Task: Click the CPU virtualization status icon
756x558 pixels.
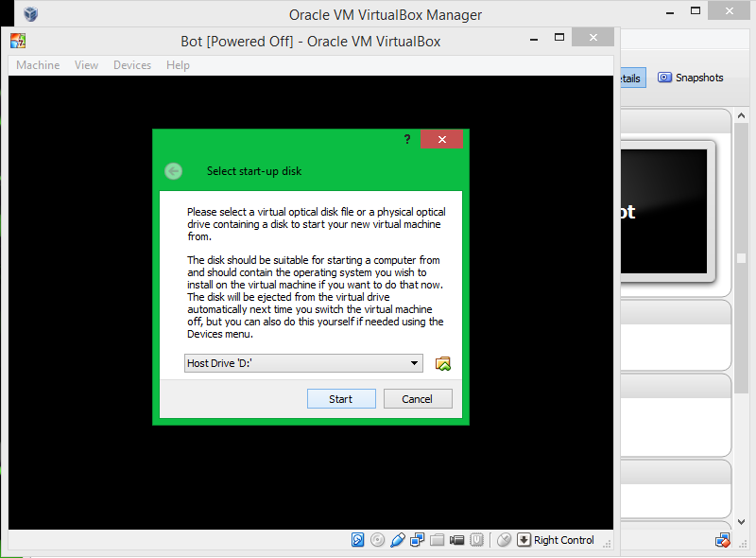Action: coord(476,540)
